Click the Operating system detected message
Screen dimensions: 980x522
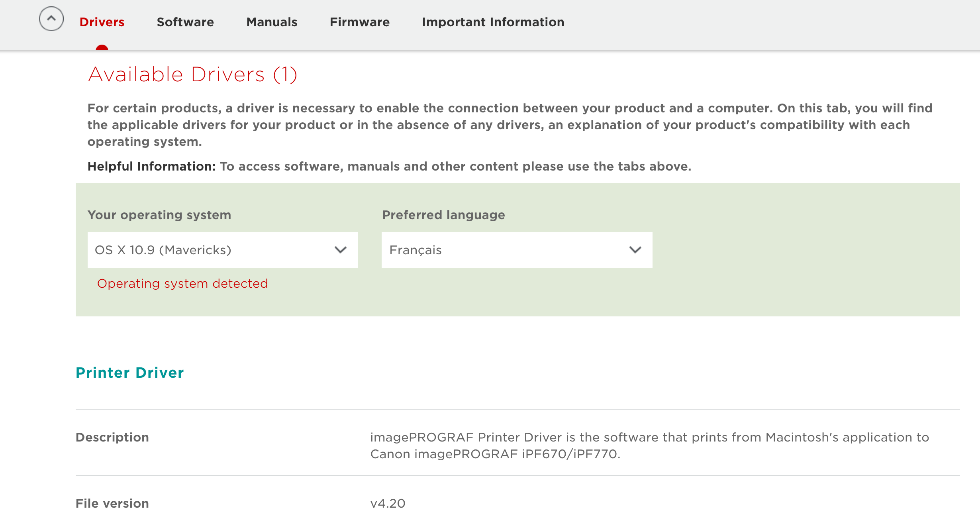[x=182, y=283]
